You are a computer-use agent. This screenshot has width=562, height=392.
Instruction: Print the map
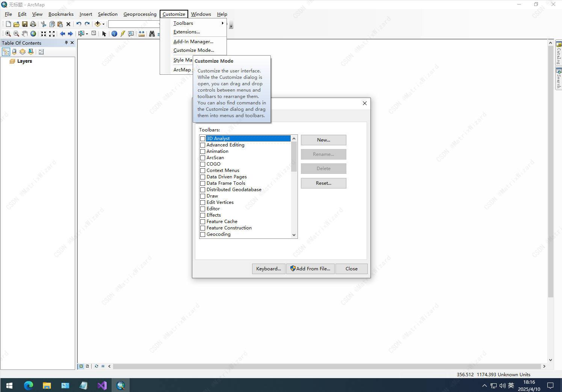[x=33, y=24]
